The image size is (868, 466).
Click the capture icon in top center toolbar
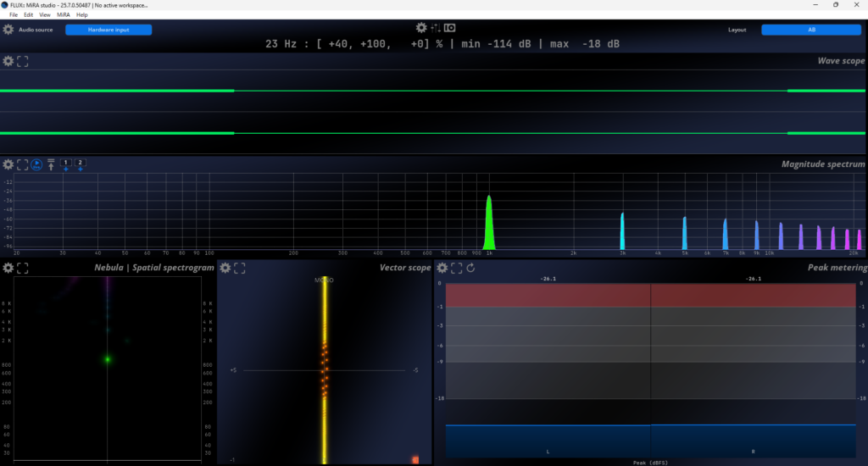click(450, 28)
